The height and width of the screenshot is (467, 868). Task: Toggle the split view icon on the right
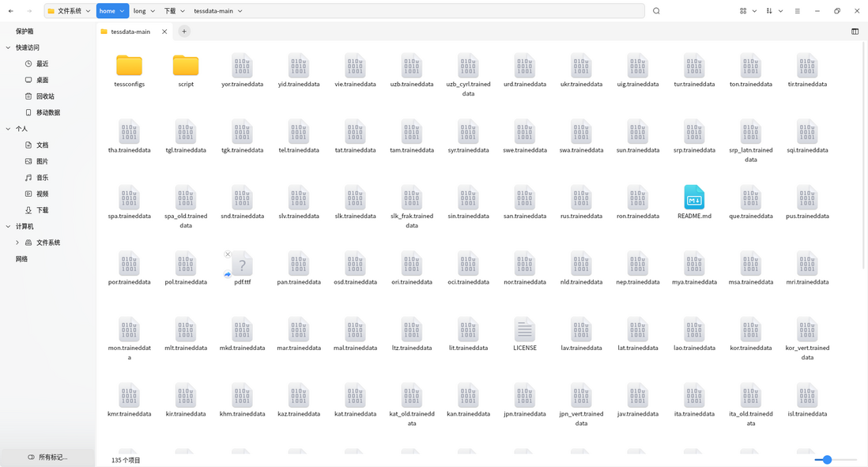click(x=855, y=32)
